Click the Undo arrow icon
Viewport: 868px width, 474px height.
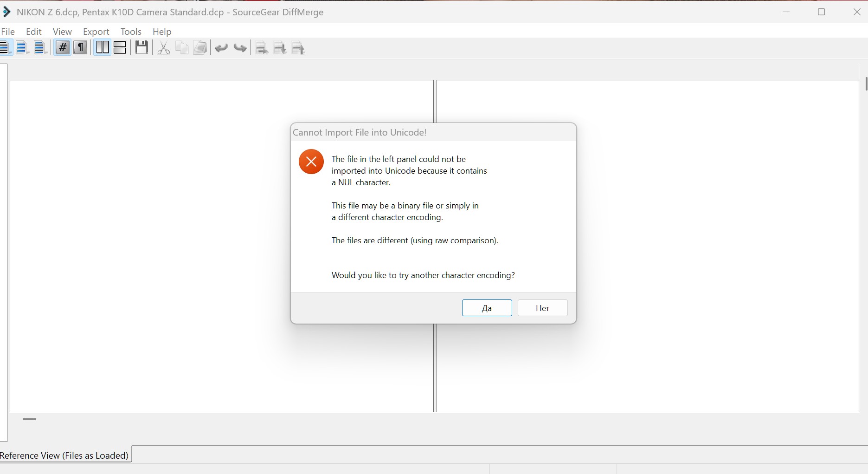(221, 48)
